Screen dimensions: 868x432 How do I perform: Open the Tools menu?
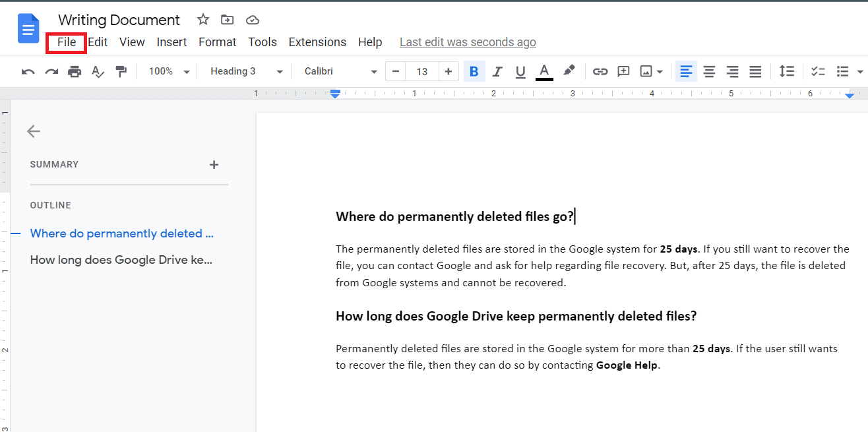(263, 42)
